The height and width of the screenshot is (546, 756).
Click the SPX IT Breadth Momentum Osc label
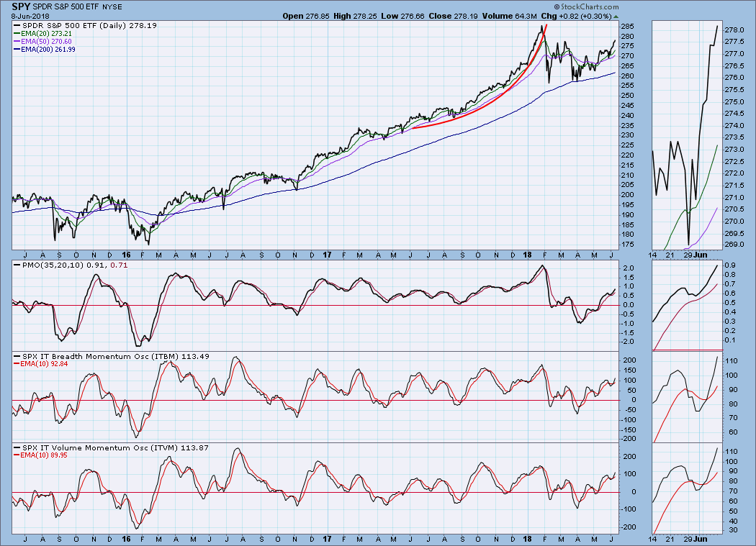(x=112, y=356)
